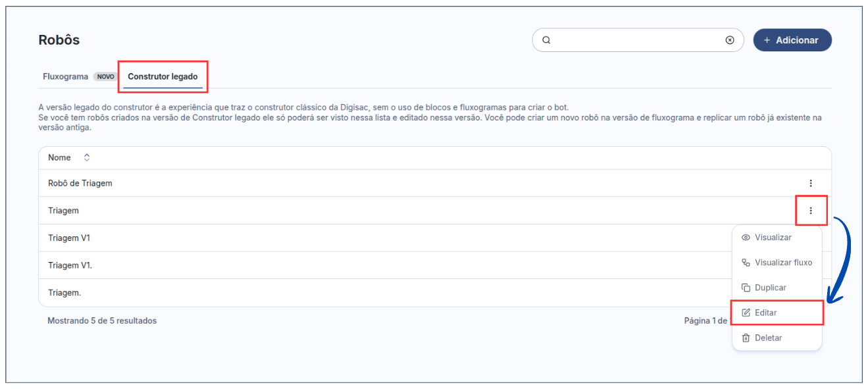Switch to the Fluxograma tab
Image resolution: width=868 pixels, height=389 pixels.
(x=65, y=76)
